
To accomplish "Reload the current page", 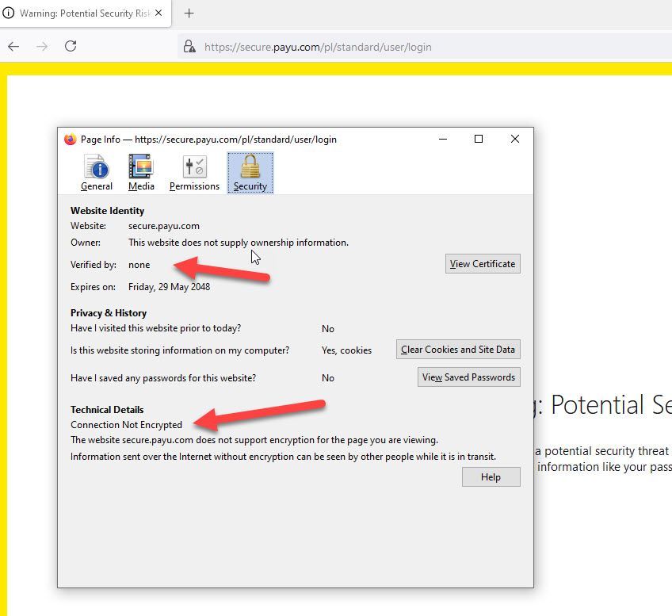I will coord(71,46).
